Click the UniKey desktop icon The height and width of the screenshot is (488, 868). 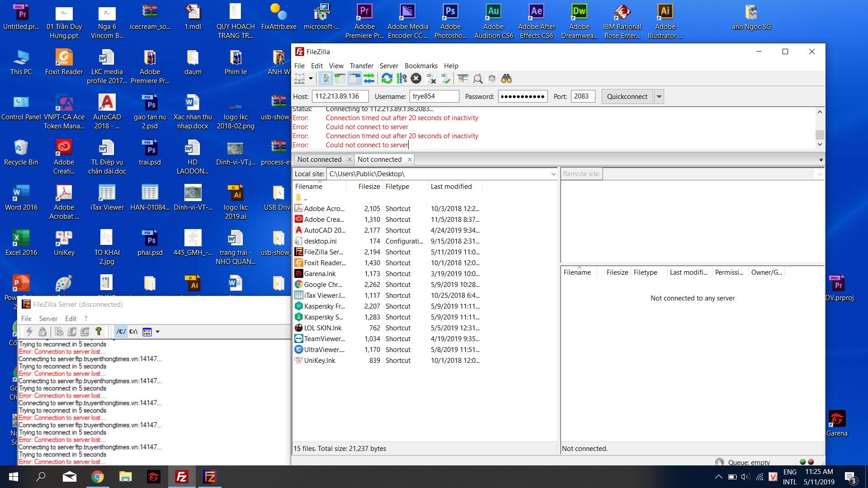click(64, 243)
